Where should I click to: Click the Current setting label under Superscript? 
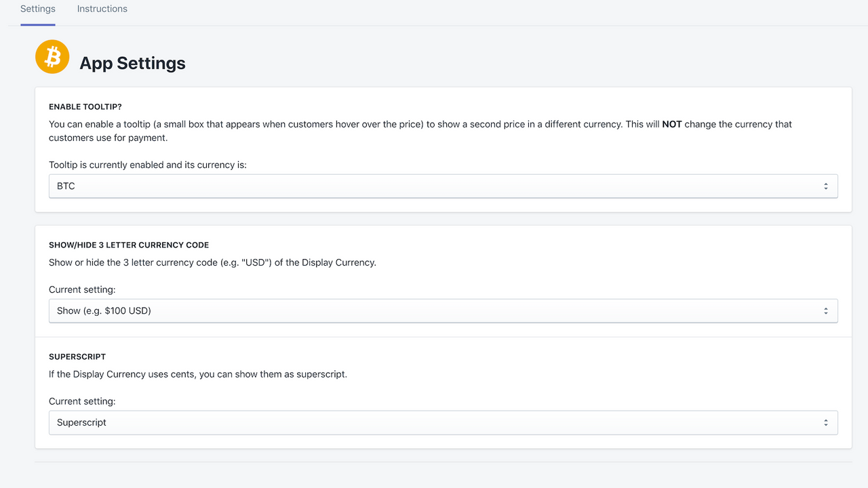pos(81,401)
